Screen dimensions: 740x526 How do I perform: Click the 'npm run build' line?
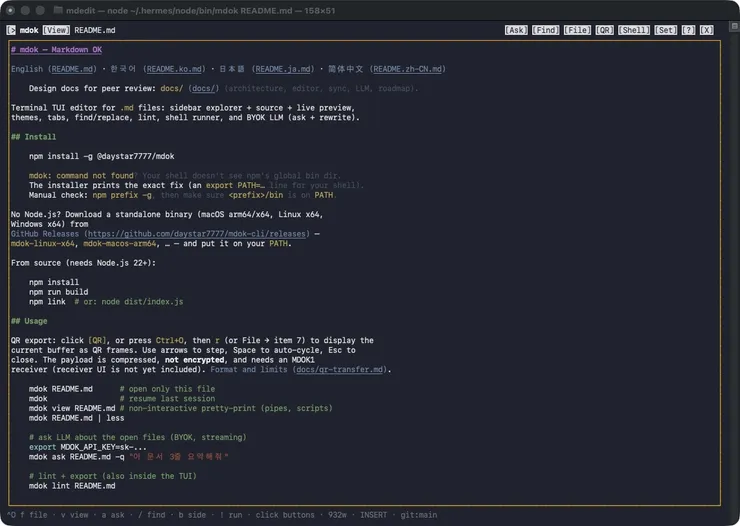[59, 292]
